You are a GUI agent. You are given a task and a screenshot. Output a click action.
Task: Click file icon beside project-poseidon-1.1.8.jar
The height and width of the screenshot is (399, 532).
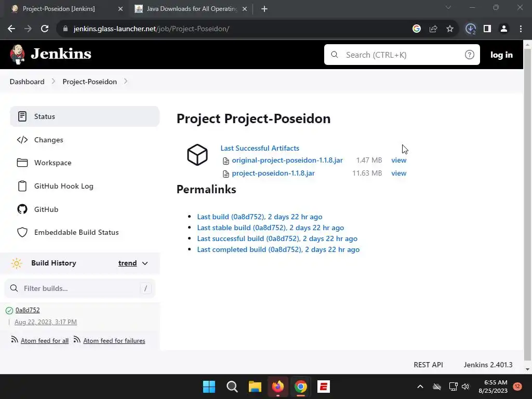pyautogui.click(x=225, y=174)
